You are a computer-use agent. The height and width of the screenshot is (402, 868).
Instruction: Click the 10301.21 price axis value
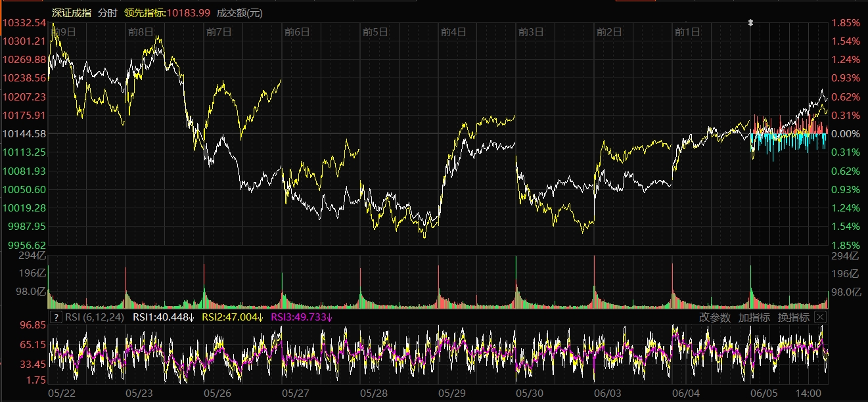[x=24, y=41]
